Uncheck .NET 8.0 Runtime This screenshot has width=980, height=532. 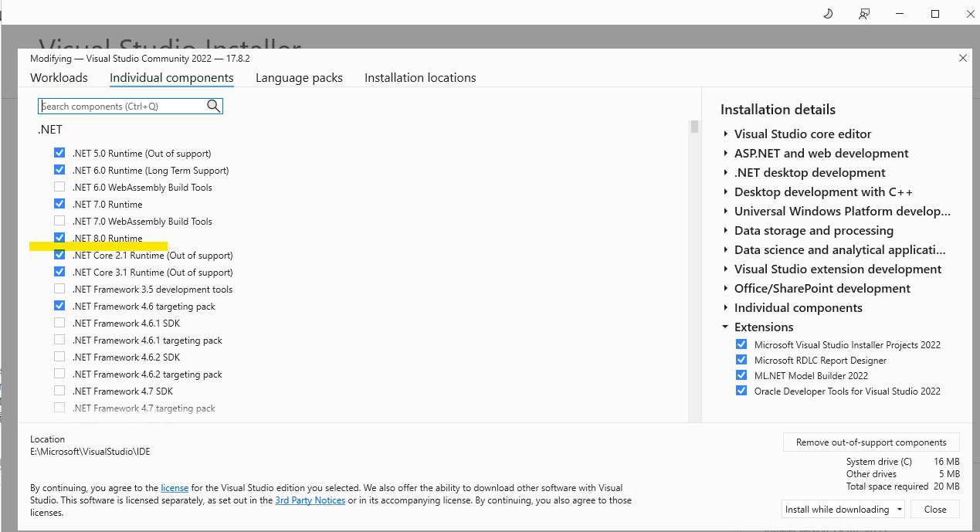59,238
